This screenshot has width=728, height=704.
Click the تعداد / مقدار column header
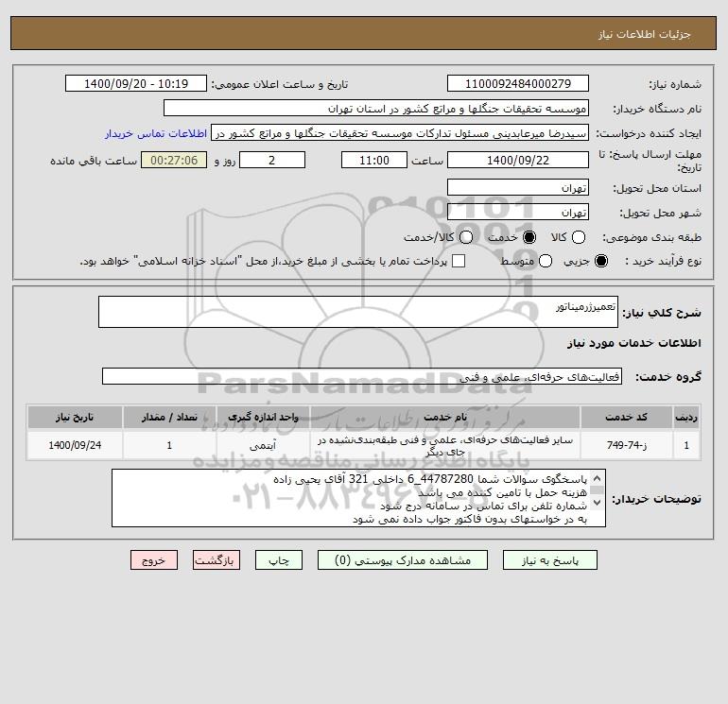point(169,417)
